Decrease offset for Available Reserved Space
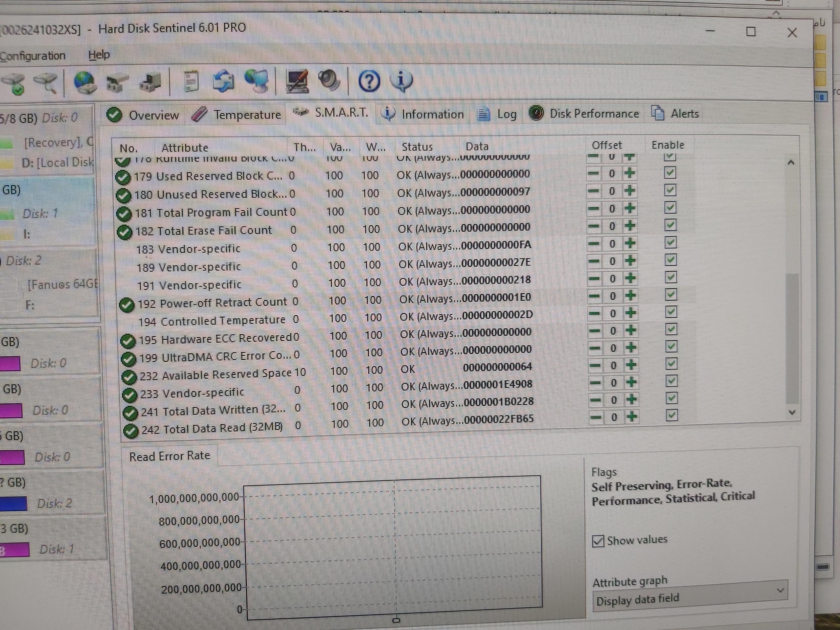 (x=595, y=366)
